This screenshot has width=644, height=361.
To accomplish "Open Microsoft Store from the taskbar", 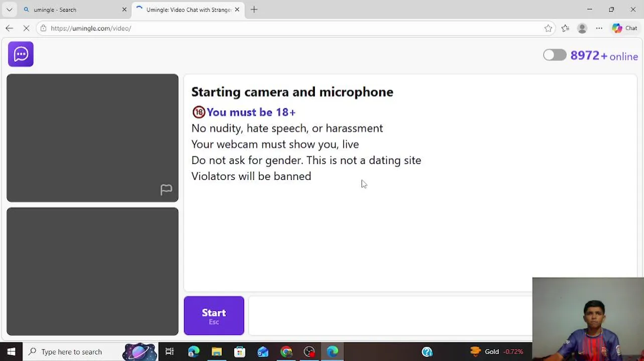I will pyautogui.click(x=240, y=352).
